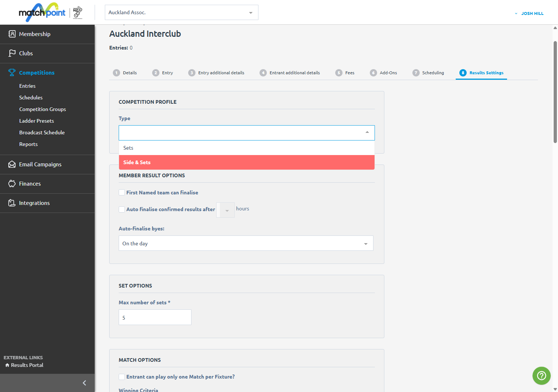
Task: Focus the Max number of sets field
Action: click(155, 317)
